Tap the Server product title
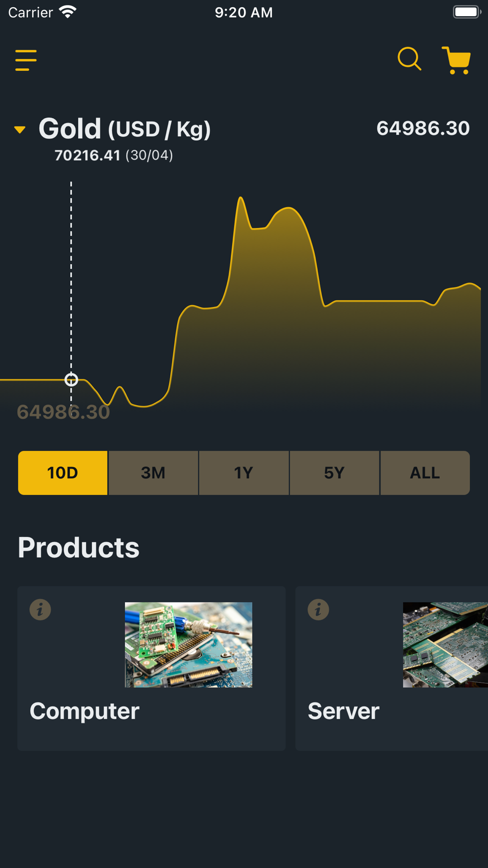This screenshot has height=868, width=488. [344, 711]
